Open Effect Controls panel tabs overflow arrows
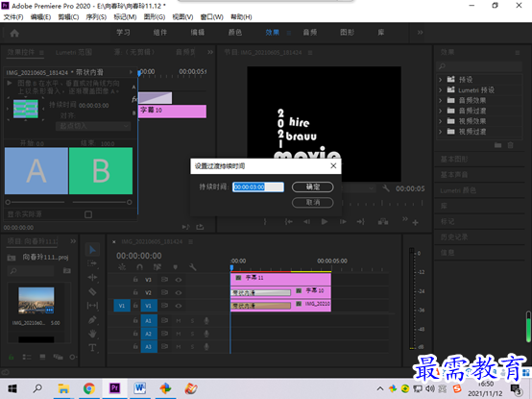This screenshot has width=532, height=399. pos(210,52)
